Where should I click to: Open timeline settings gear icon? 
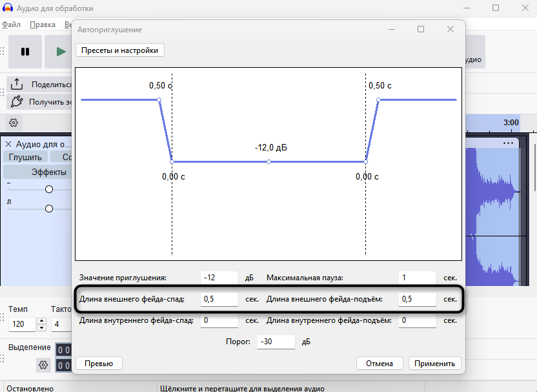pyautogui.click(x=14, y=123)
